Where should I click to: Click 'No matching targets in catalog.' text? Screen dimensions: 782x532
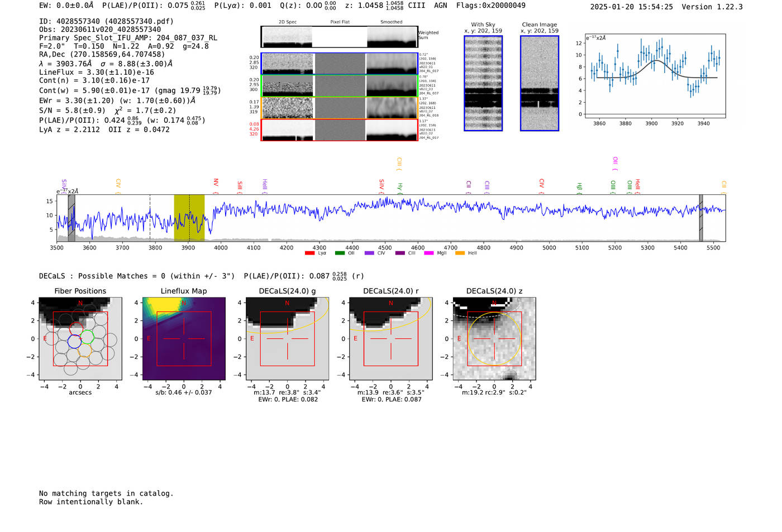point(106,493)
